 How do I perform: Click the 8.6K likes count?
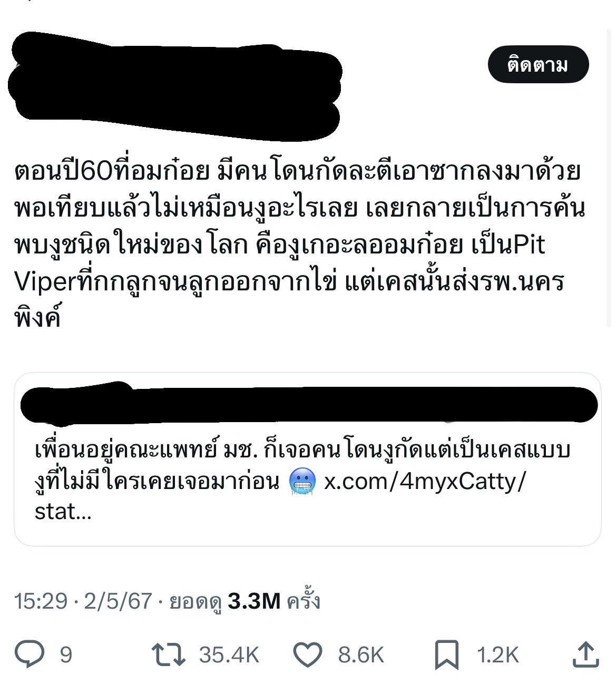click(x=361, y=655)
